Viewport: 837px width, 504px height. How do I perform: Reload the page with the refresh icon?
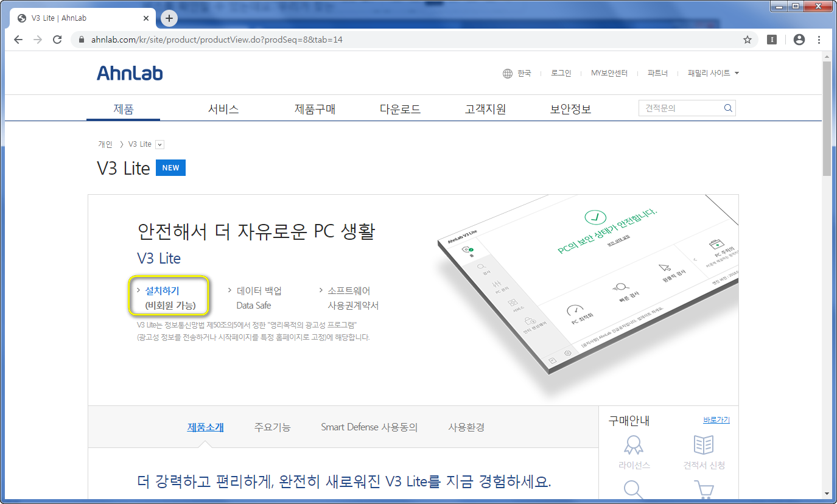57,40
